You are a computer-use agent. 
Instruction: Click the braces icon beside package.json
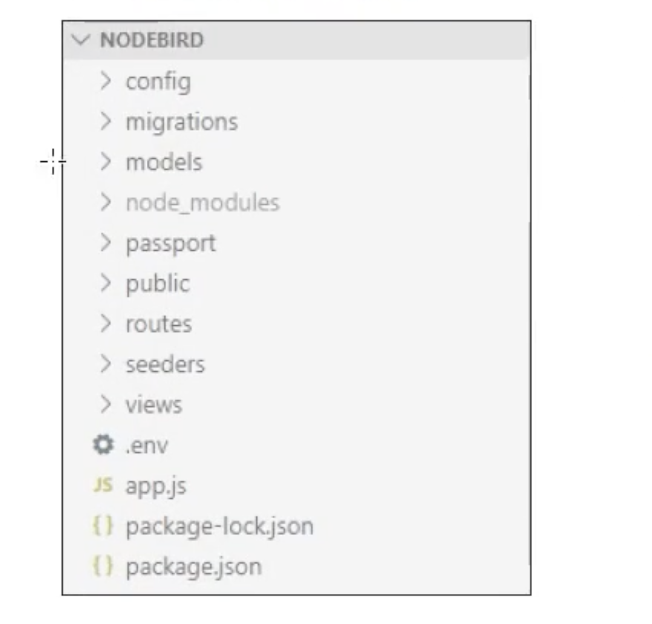point(103,566)
